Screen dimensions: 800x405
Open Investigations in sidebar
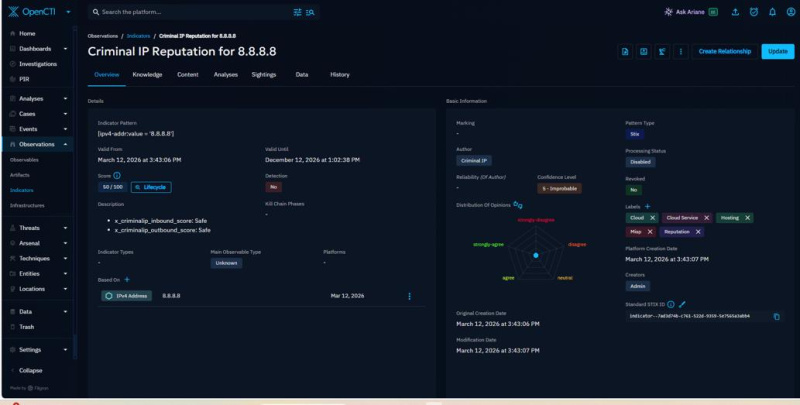37,64
